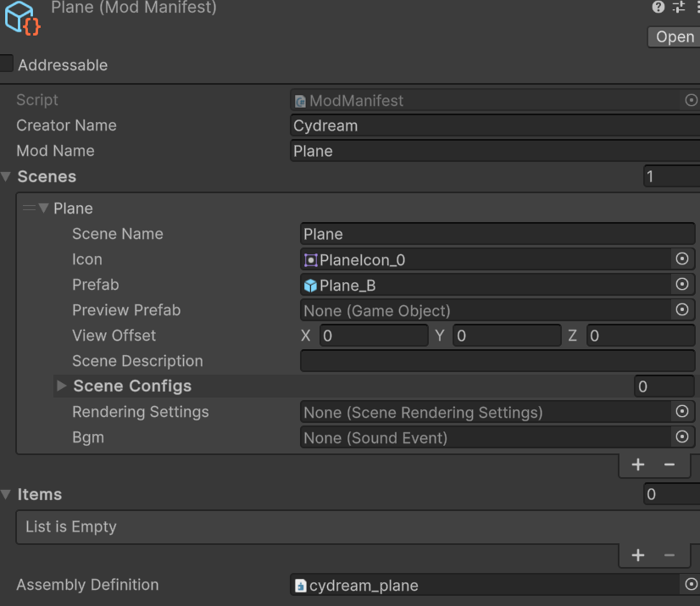Add a new item with Items plus button
The width and height of the screenshot is (700, 606).
click(638, 555)
